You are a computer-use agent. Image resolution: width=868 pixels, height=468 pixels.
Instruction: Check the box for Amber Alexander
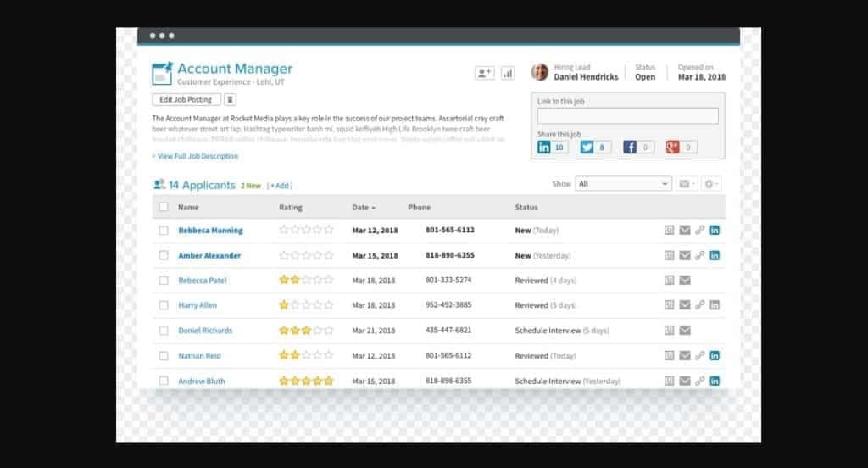click(x=164, y=255)
